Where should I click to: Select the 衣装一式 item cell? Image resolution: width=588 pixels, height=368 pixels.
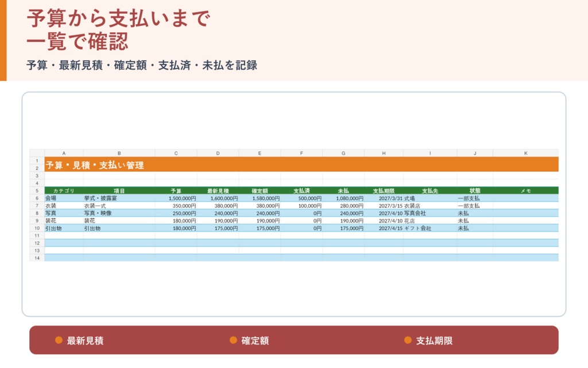(119, 206)
